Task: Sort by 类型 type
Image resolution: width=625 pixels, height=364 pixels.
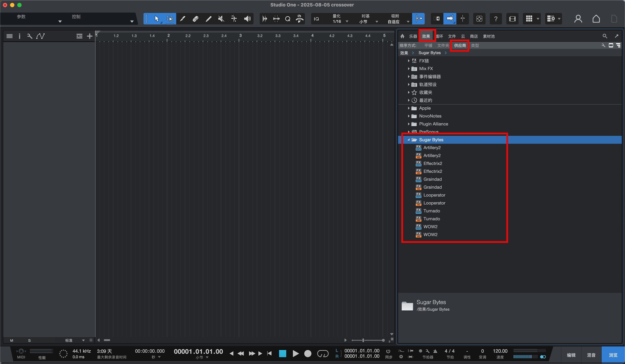Action: (475, 46)
